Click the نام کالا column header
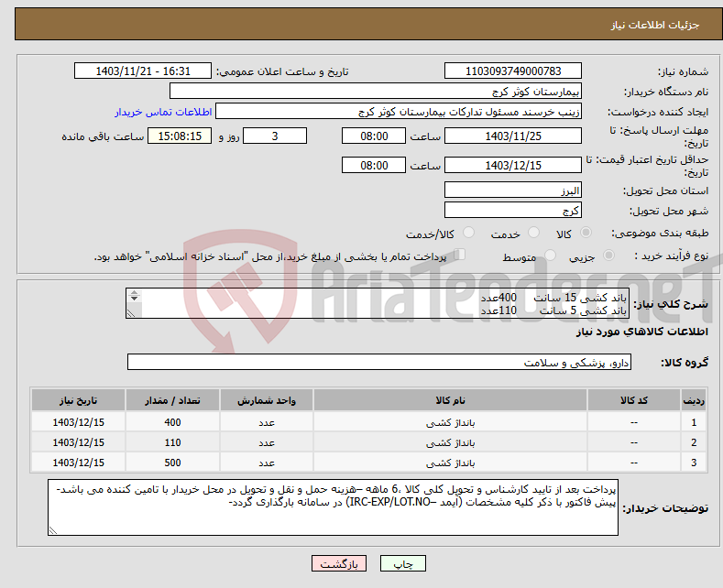 pos(451,400)
